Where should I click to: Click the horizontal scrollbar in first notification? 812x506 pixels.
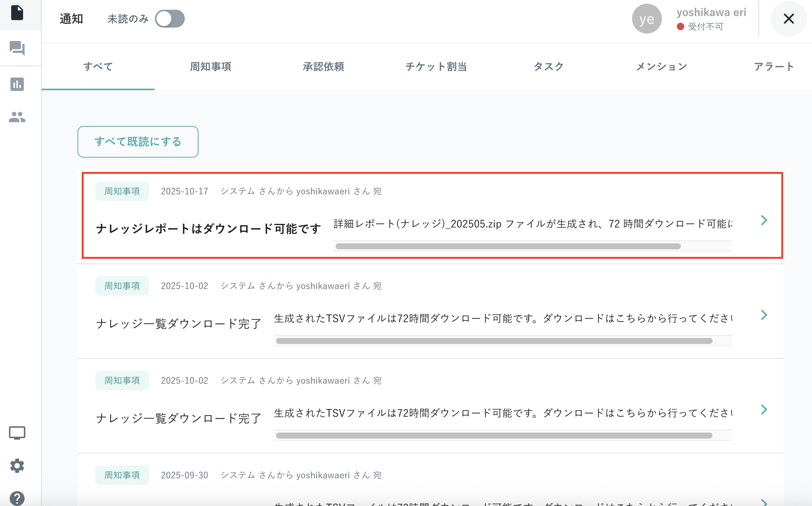pos(508,246)
